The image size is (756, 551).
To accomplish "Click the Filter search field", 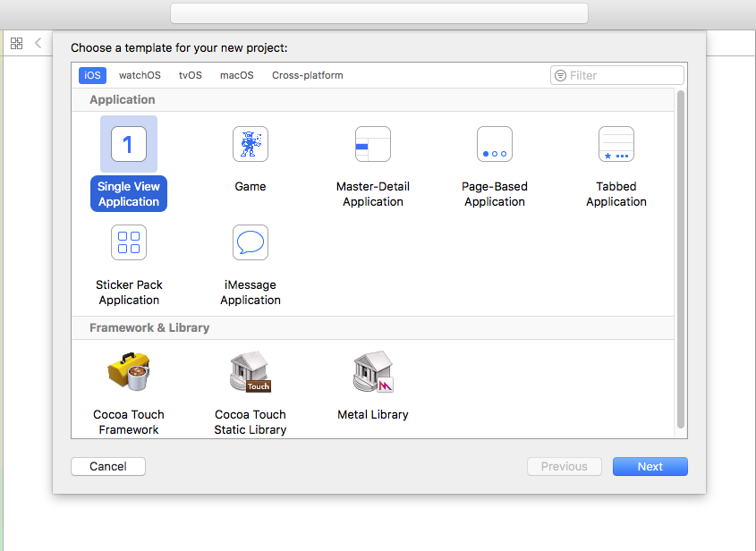I will (617, 75).
